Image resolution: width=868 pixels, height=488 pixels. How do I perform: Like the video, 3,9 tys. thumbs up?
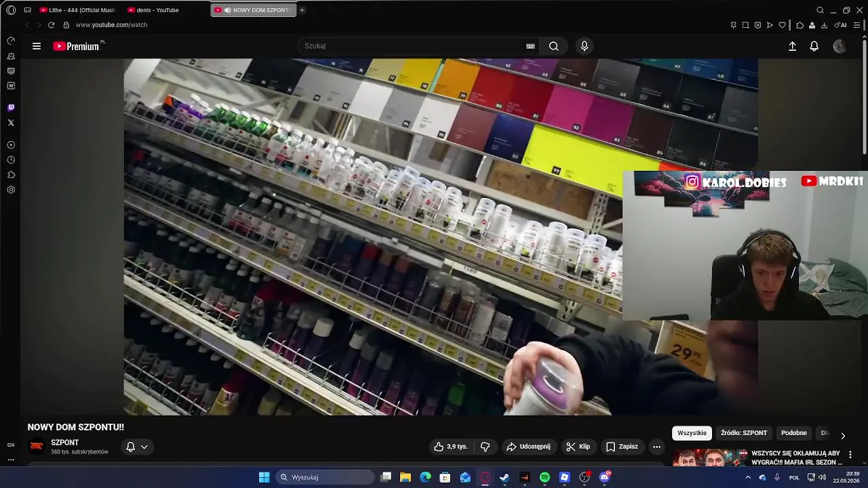[x=452, y=447]
